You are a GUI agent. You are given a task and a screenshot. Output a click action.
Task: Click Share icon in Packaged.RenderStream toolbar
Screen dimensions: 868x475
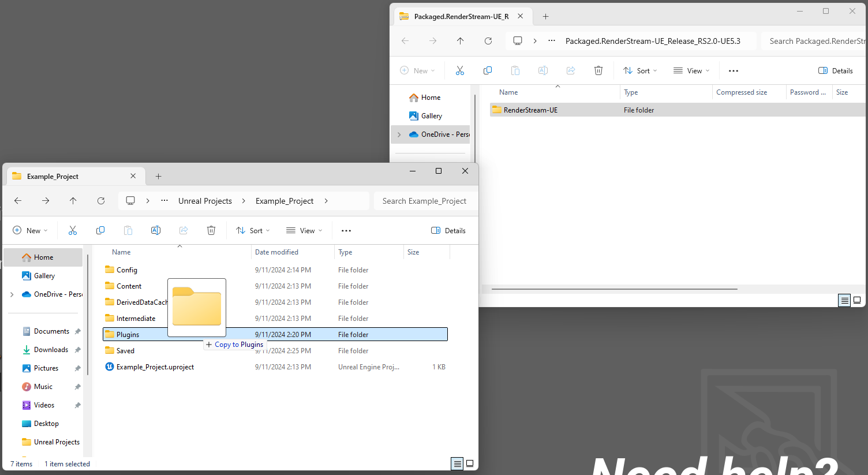[571, 70]
